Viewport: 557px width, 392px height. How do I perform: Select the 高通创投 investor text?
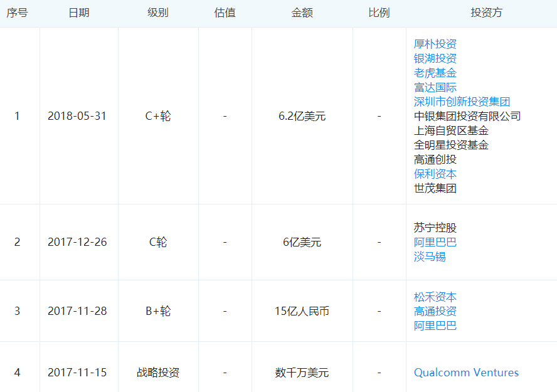(435, 159)
